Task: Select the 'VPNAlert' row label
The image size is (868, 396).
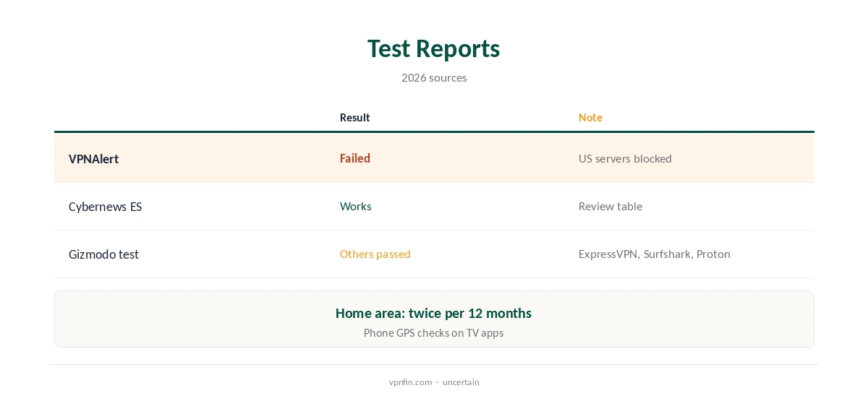Action: pyautogui.click(x=93, y=158)
